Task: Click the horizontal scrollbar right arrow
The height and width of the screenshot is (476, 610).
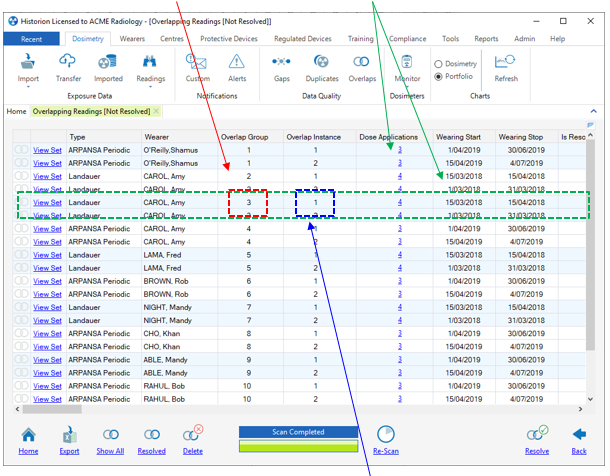Action: (580, 409)
